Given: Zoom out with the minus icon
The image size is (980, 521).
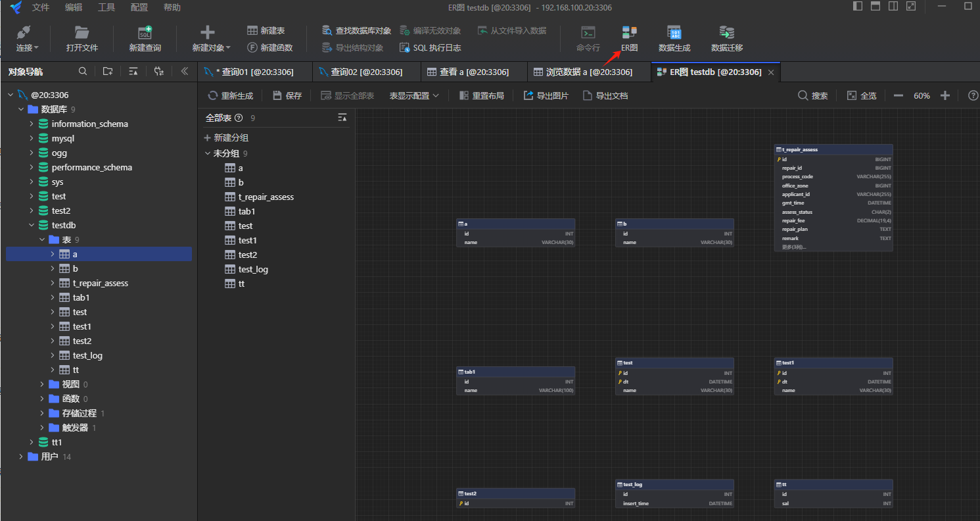Looking at the screenshot, I should tap(898, 95).
